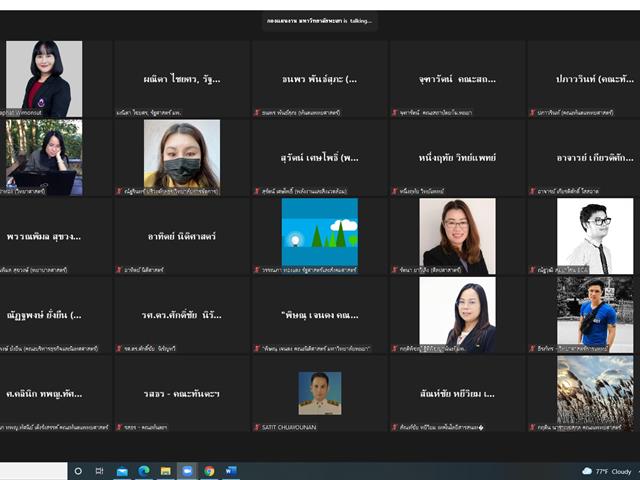Viewport: 640px width, 480px height.
Task: Click participant name อนพร พันธ์สุภะ
Action: (320, 79)
